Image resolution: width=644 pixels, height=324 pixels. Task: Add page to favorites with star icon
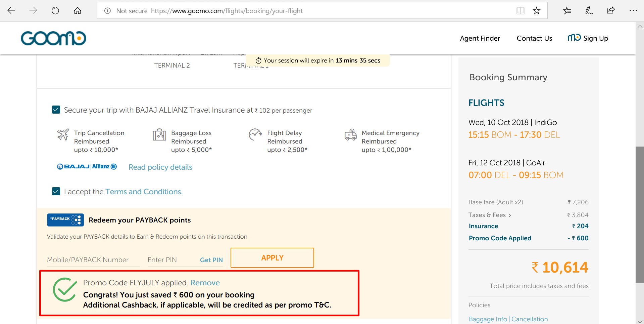[x=537, y=11]
